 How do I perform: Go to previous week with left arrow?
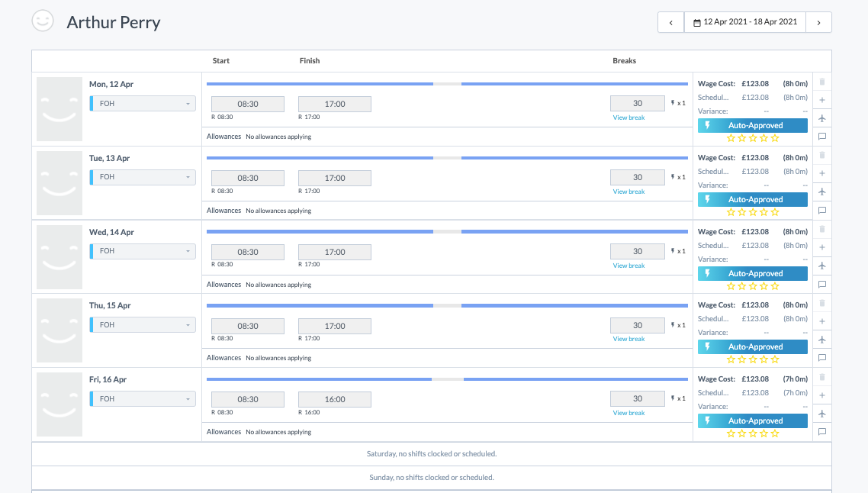[670, 22]
